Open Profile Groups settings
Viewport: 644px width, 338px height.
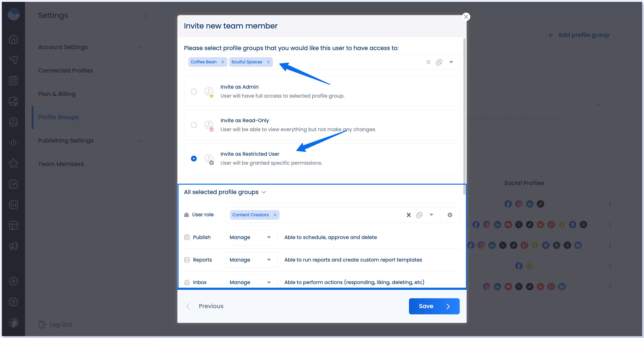[58, 117]
